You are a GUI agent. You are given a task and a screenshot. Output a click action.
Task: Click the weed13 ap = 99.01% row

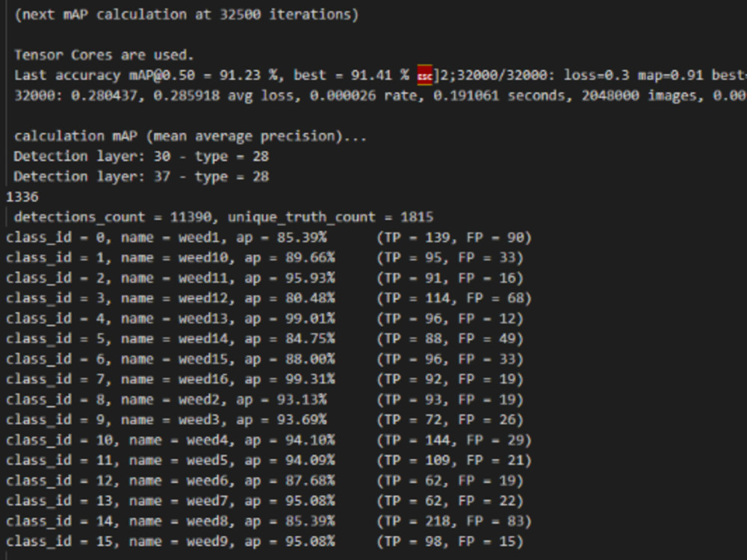(264, 318)
